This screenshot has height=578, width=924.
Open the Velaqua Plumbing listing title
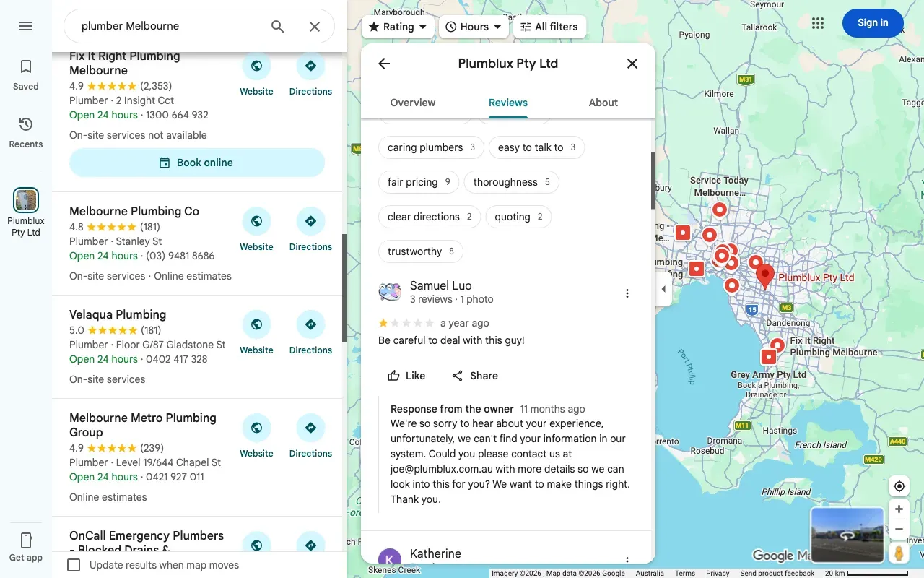coord(118,314)
